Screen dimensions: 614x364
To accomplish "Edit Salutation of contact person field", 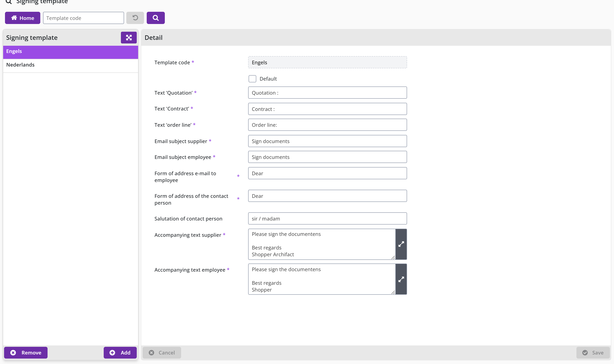I will (x=327, y=218).
